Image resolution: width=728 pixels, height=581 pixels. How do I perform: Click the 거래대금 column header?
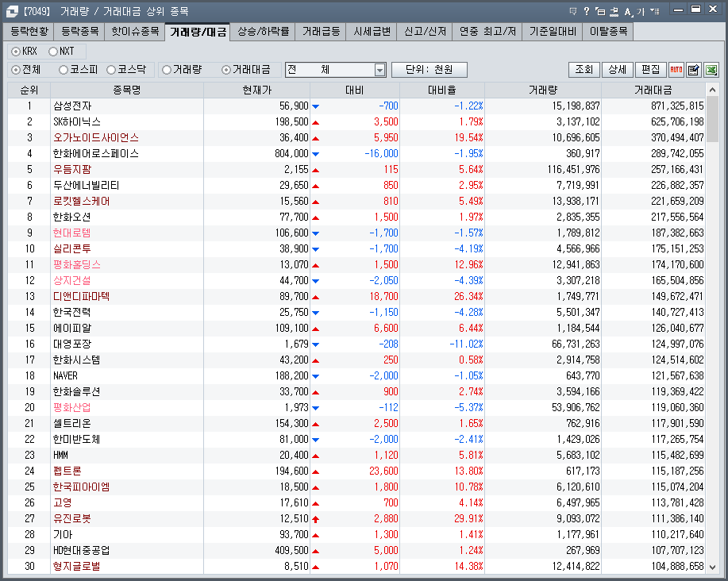pos(653,90)
